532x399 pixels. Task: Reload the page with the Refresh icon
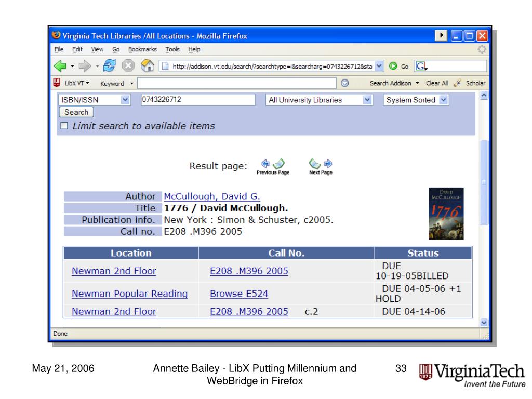pyautogui.click(x=109, y=65)
